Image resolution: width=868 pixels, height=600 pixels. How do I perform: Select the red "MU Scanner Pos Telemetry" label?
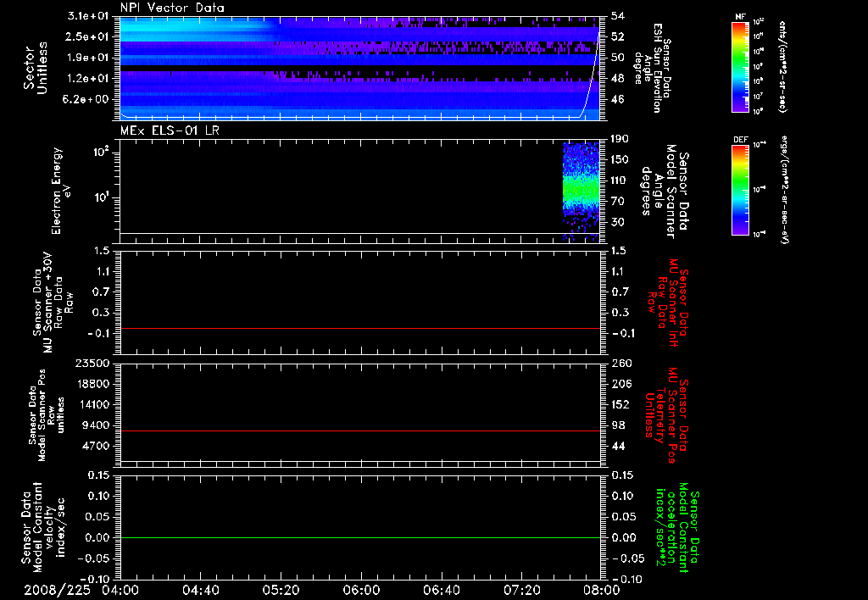[x=666, y=414]
